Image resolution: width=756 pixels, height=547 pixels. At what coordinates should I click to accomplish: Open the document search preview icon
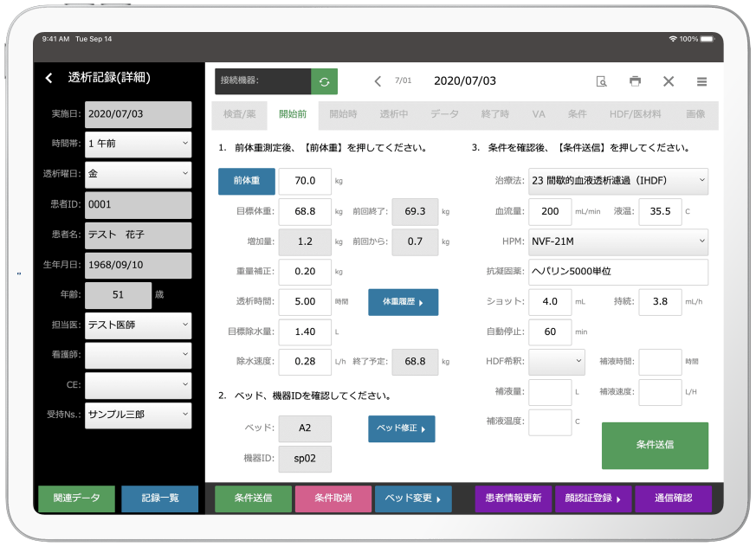point(601,81)
